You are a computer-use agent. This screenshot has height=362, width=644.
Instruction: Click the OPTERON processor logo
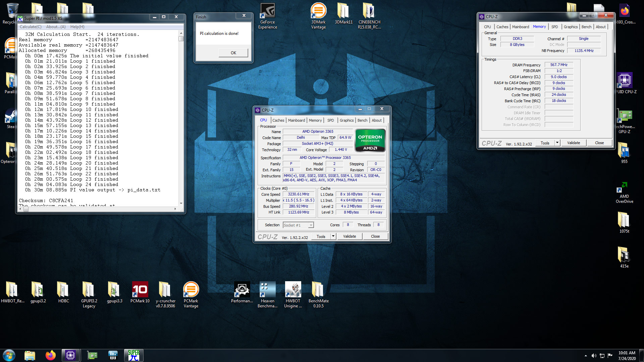370,140
